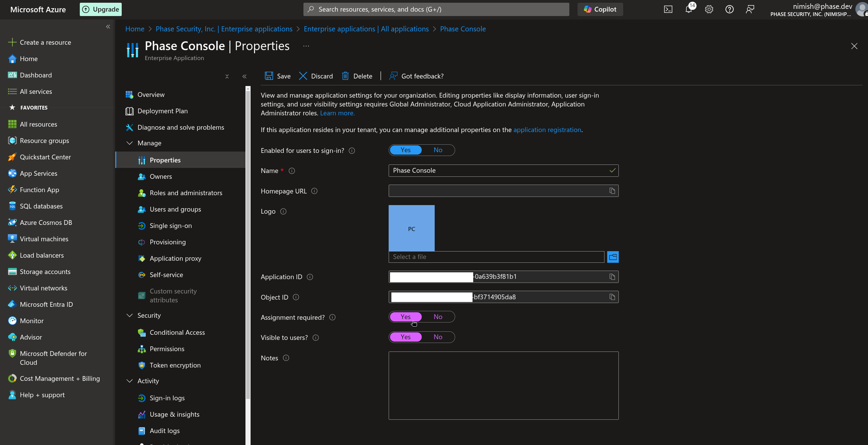Collapse the resource menu pane

pyautogui.click(x=244, y=76)
